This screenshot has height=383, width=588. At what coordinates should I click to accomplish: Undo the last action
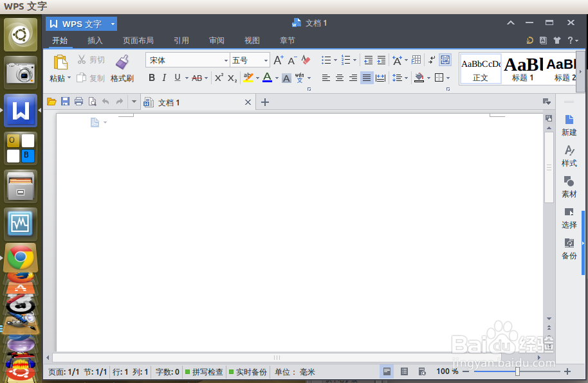[x=106, y=102]
